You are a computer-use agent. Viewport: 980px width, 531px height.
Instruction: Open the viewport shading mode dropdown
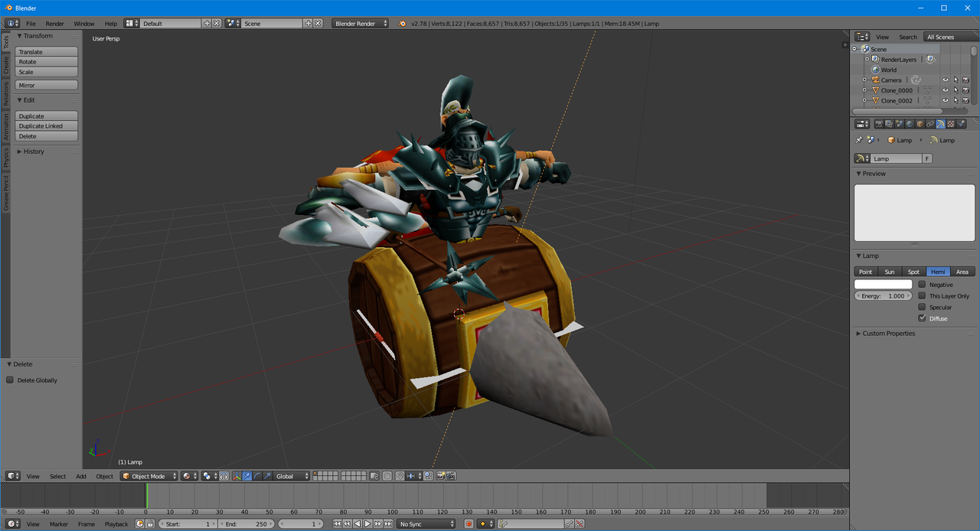click(x=190, y=476)
